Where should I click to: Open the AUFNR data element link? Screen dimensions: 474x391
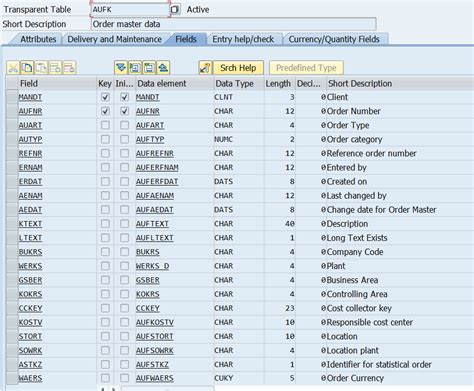click(148, 111)
